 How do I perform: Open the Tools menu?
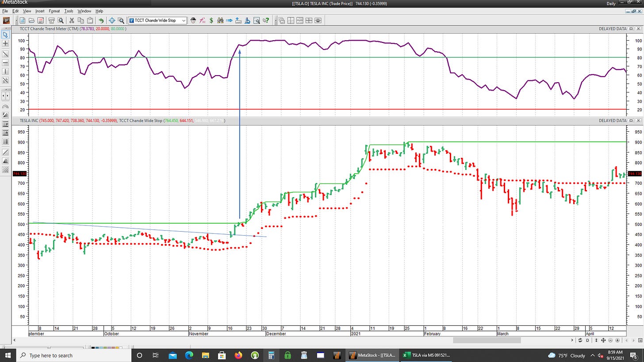pyautogui.click(x=69, y=11)
